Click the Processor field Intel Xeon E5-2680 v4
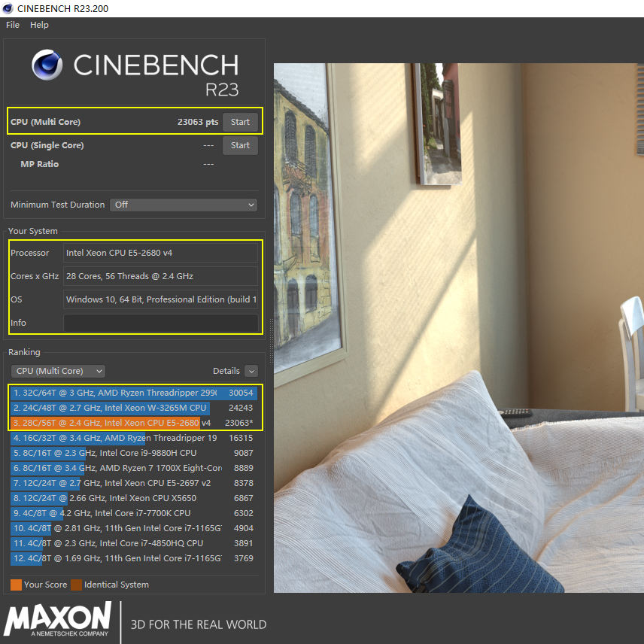The image size is (644, 644). (x=160, y=253)
